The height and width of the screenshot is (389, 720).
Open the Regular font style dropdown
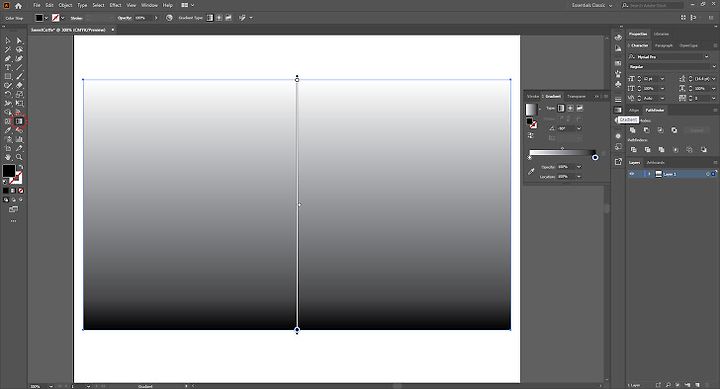(x=714, y=67)
